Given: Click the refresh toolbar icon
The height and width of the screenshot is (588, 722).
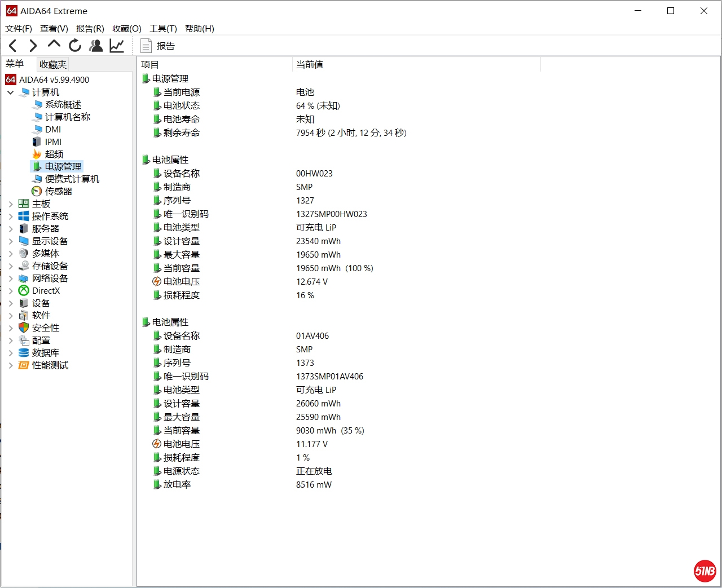Looking at the screenshot, I should pyautogui.click(x=75, y=46).
